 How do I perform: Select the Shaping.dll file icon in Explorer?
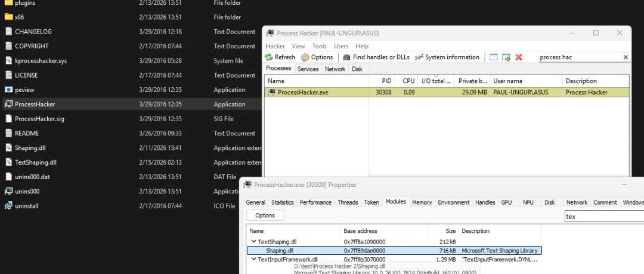pos(8,147)
